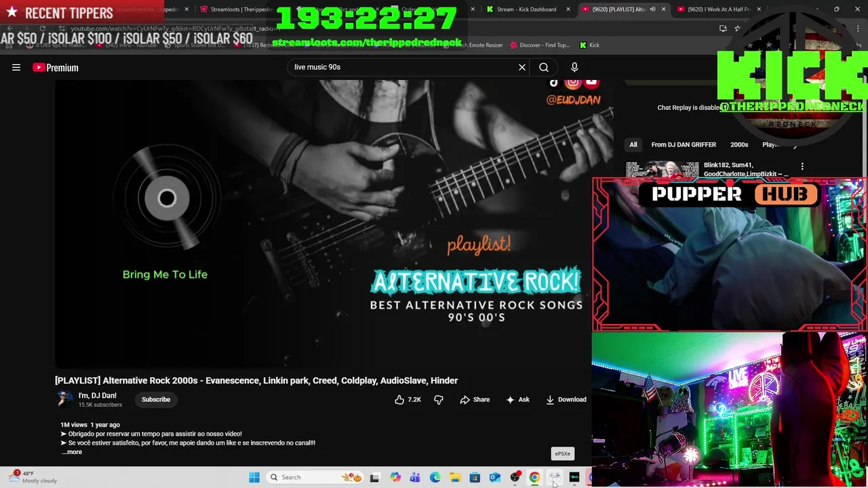Close the active PLAYLIST YouTube tab

tap(663, 9)
